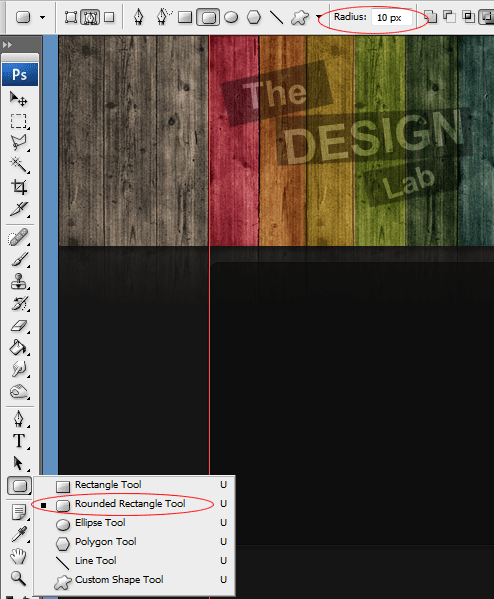The image size is (494, 599).
Task: Select the Notes tool
Action: pyautogui.click(x=19, y=512)
